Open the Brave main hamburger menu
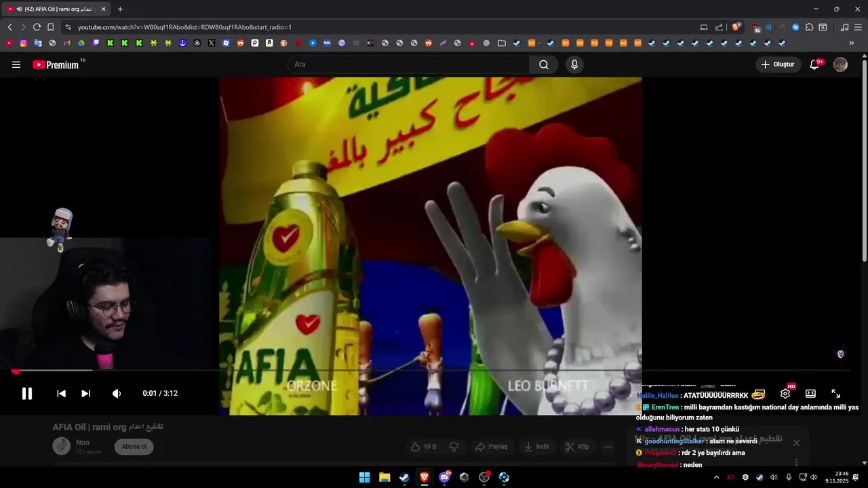868x488 pixels. [858, 27]
